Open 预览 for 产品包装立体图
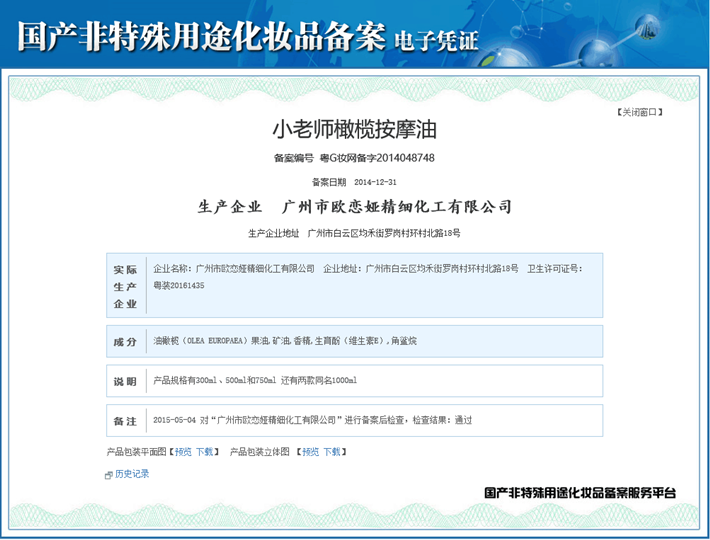The image size is (710, 540). [311, 452]
